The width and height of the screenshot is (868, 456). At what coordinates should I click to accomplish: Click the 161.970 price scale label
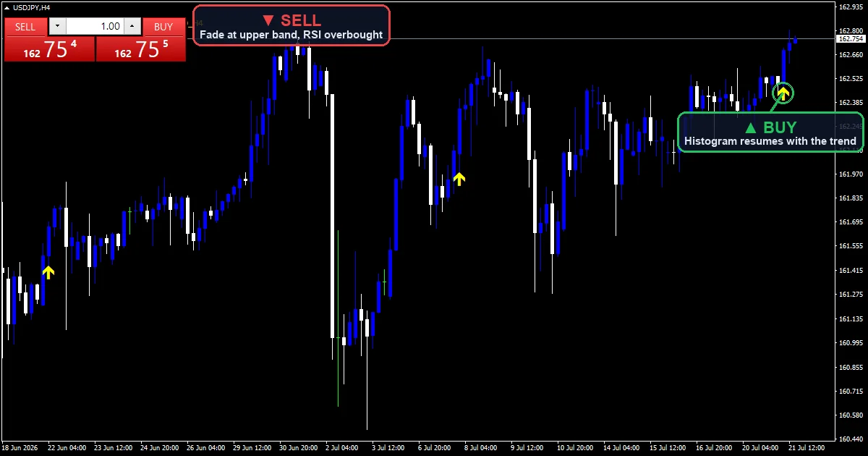click(x=850, y=174)
